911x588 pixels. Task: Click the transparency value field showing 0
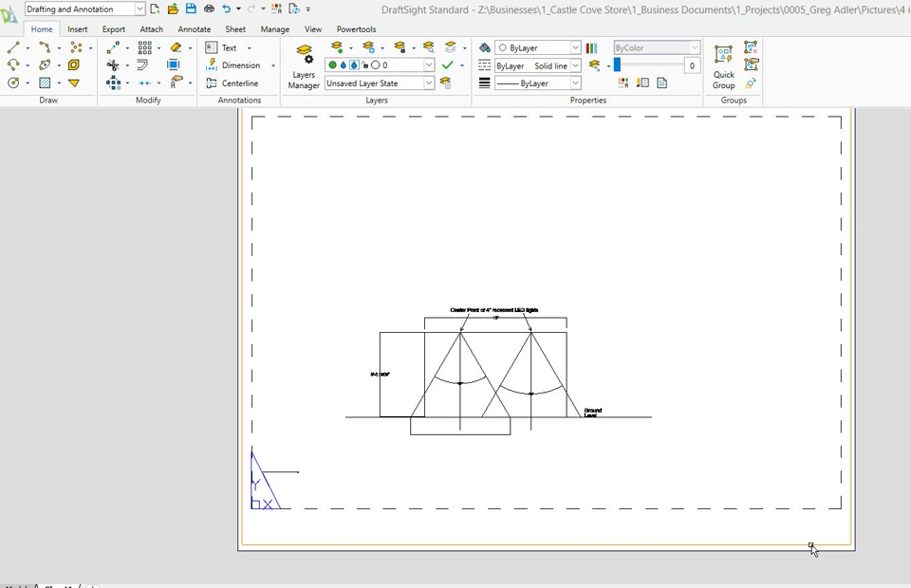coord(692,65)
